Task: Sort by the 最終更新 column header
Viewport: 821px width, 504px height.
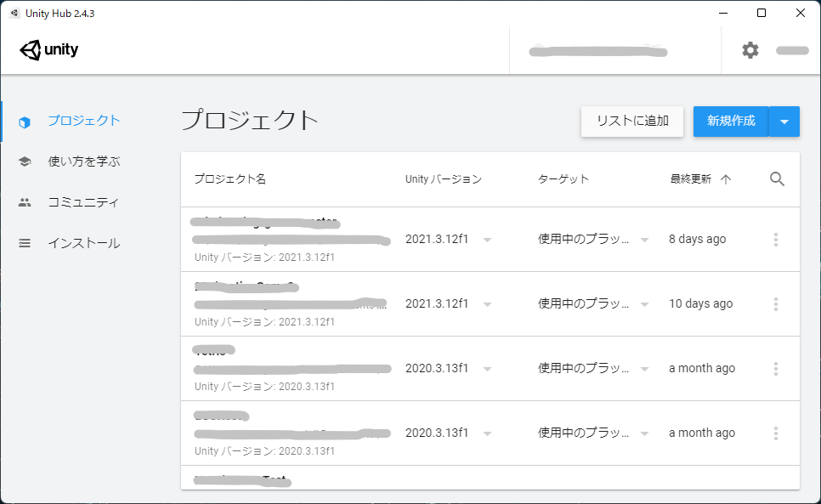Action: (691, 179)
